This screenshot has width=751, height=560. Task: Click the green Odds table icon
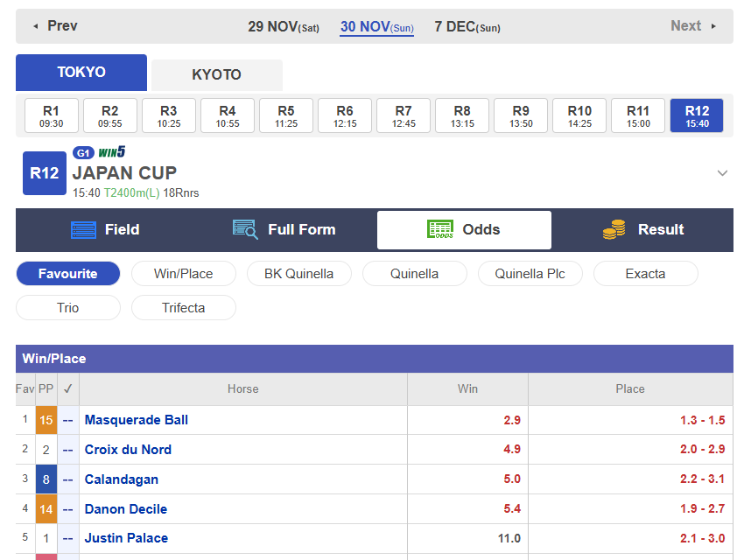point(439,229)
